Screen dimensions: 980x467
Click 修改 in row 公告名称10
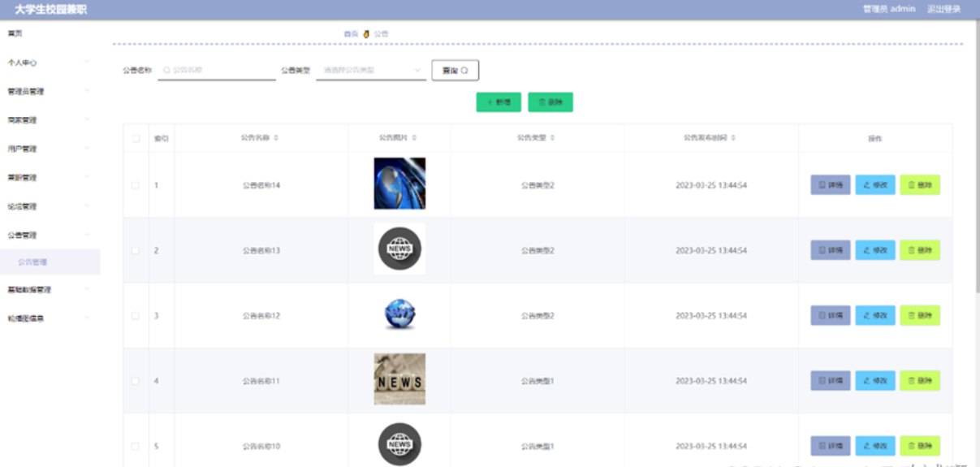tap(875, 446)
